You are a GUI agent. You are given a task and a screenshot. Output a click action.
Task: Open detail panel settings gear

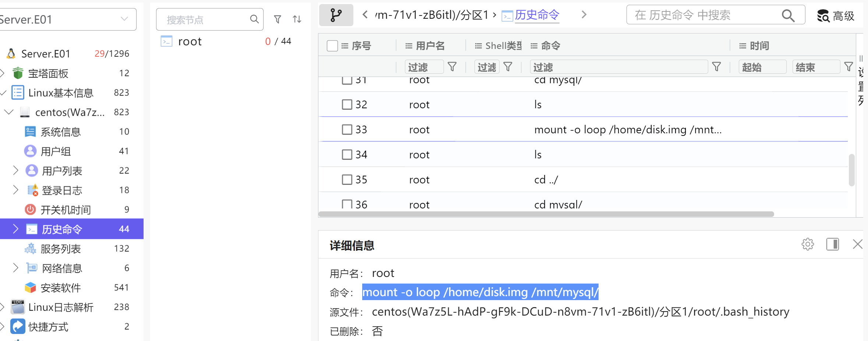point(808,244)
